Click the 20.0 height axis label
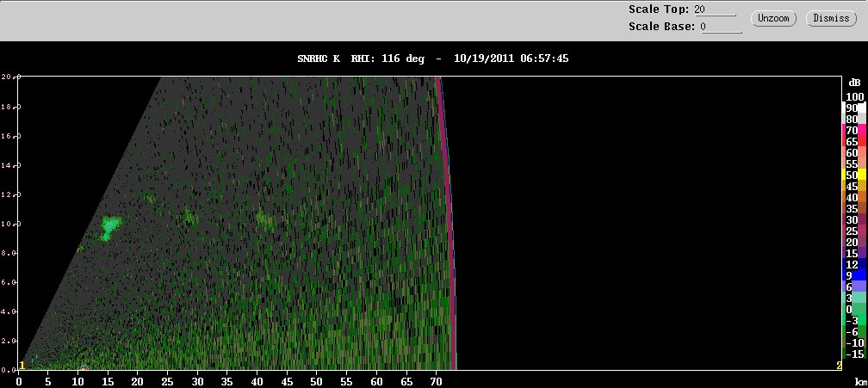 [x=9, y=77]
